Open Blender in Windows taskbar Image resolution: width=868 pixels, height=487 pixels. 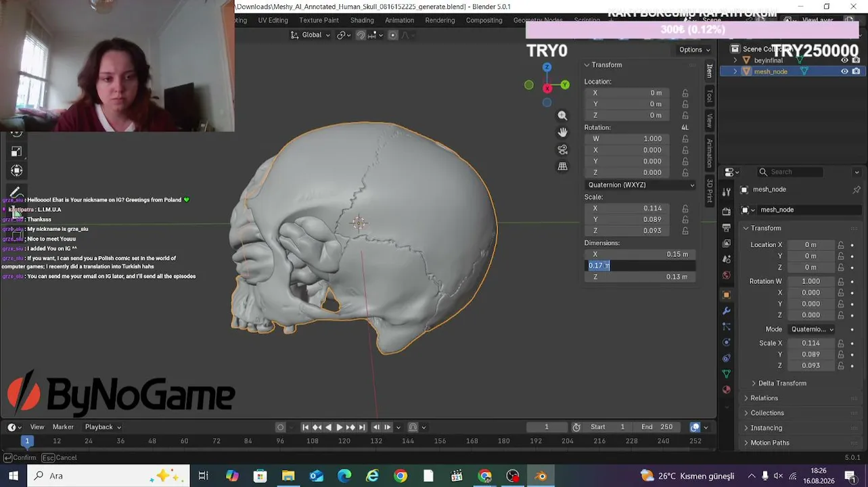point(541,476)
